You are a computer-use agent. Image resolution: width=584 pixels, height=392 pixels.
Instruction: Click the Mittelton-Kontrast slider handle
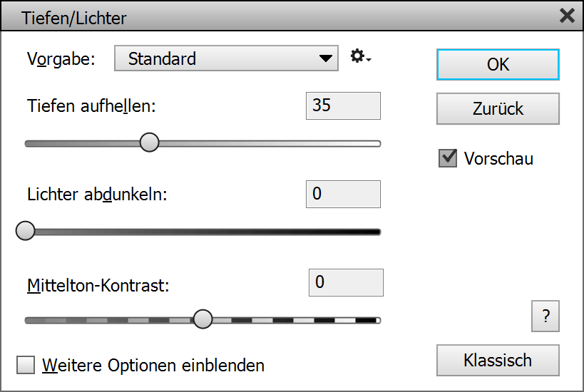click(203, 319)
